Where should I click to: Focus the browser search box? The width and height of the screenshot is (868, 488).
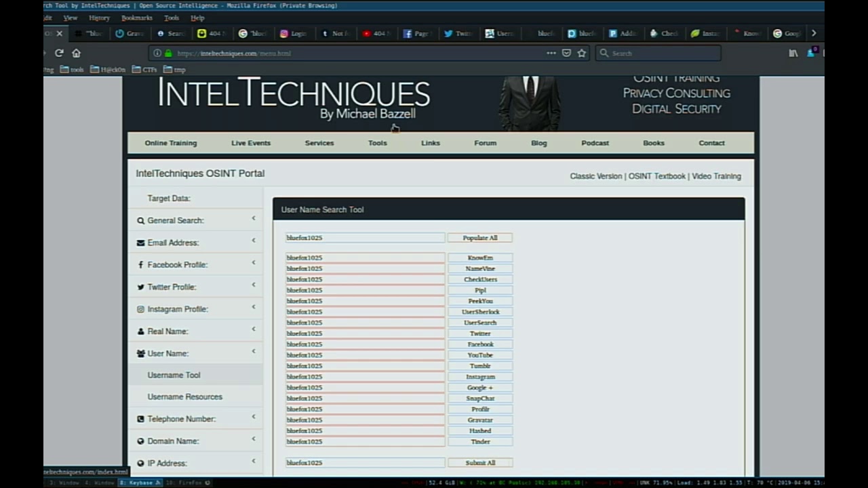[658, 53]
